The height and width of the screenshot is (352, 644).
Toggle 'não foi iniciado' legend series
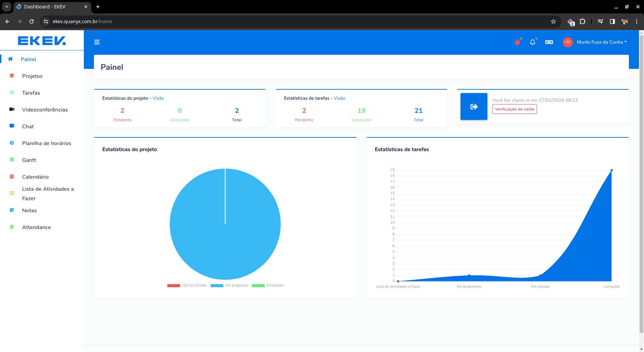[x=187, y=285]
